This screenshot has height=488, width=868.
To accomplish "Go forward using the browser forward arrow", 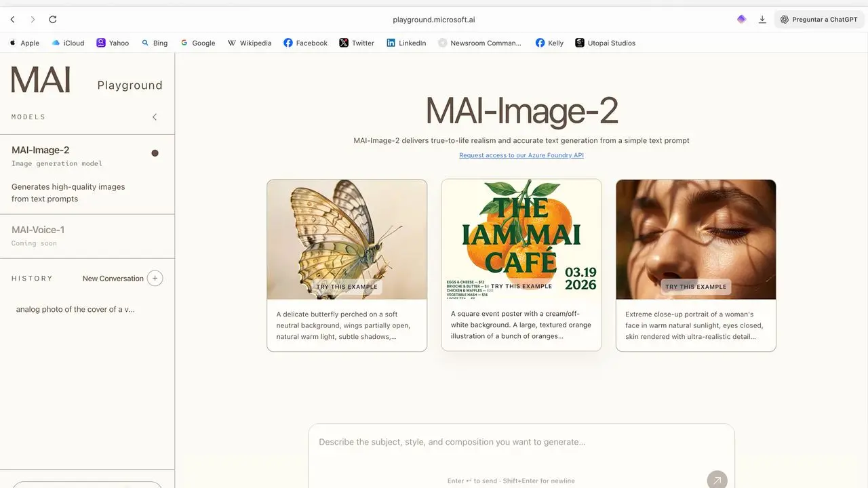I will point(33,20).
